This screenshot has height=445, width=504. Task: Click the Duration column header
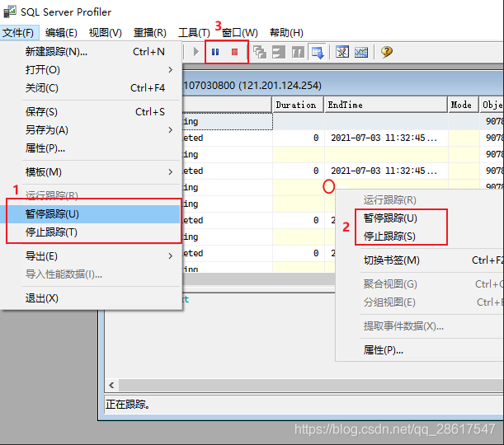[x=298, y=105]
